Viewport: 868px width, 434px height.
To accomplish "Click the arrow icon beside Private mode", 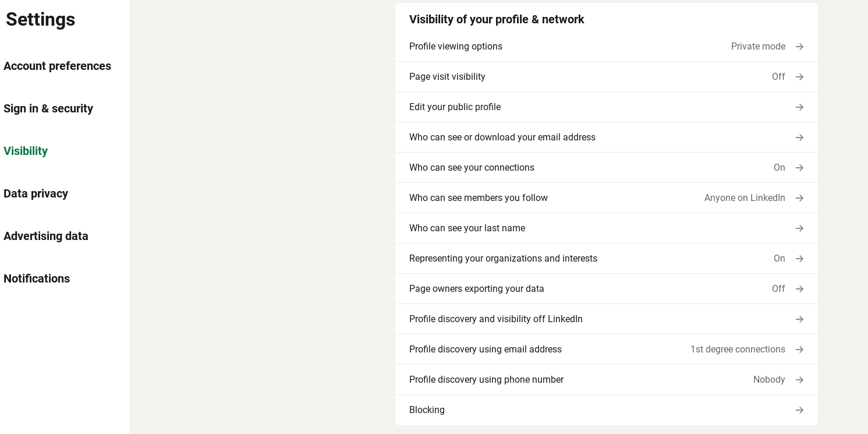I will [799, 47].
